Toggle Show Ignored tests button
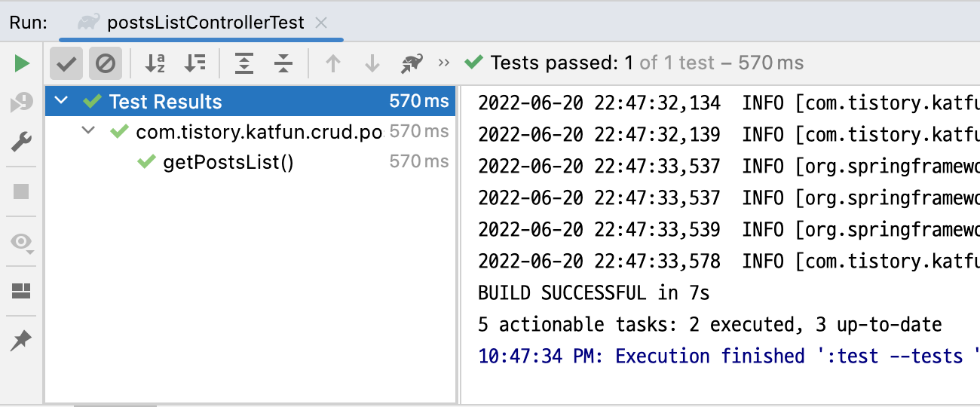This screenshot has height=407, width=980. [x=106, y=63]
